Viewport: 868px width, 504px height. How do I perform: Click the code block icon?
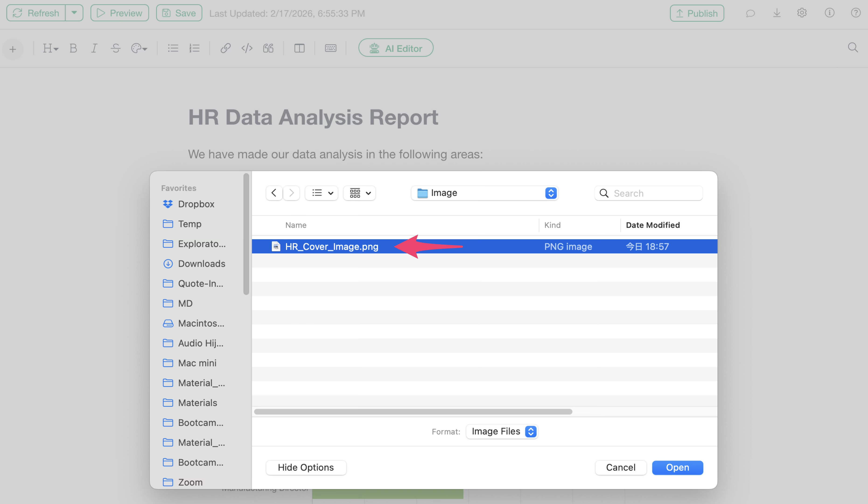(x=247, y=48)
